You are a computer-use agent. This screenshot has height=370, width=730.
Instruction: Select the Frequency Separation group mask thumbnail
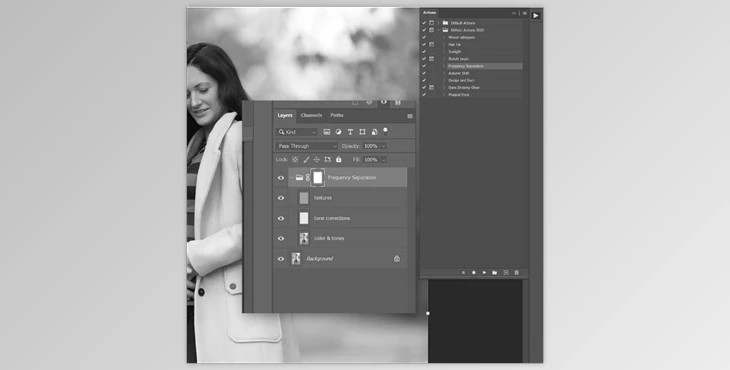318,177
